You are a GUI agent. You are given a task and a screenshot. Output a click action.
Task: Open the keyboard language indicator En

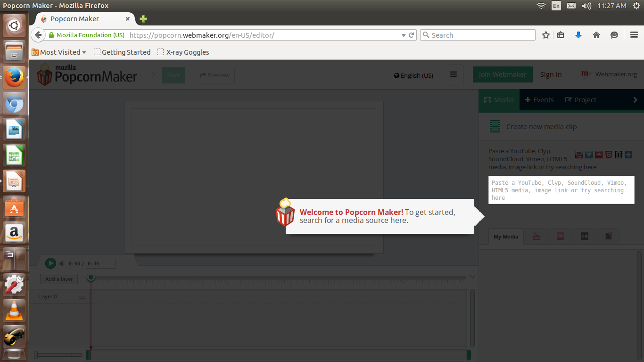tap(556, 6)
